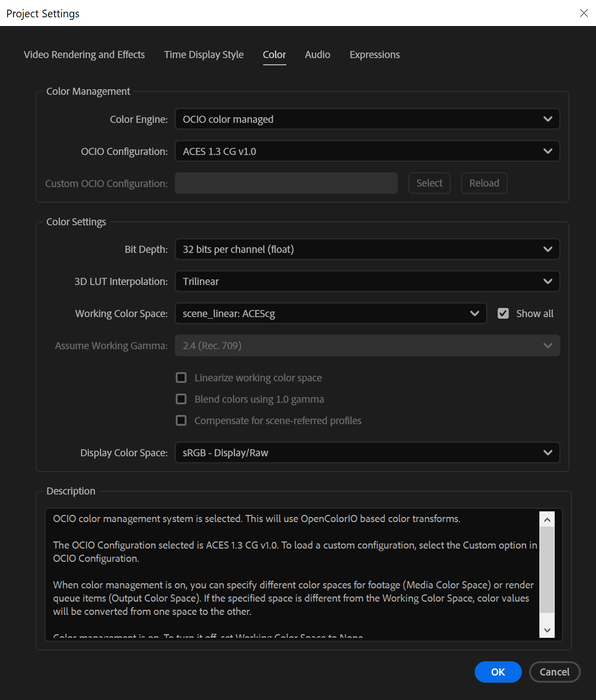Open the Display Color Space dropdown
Screen dimensions: 596x700
[367, 452]
